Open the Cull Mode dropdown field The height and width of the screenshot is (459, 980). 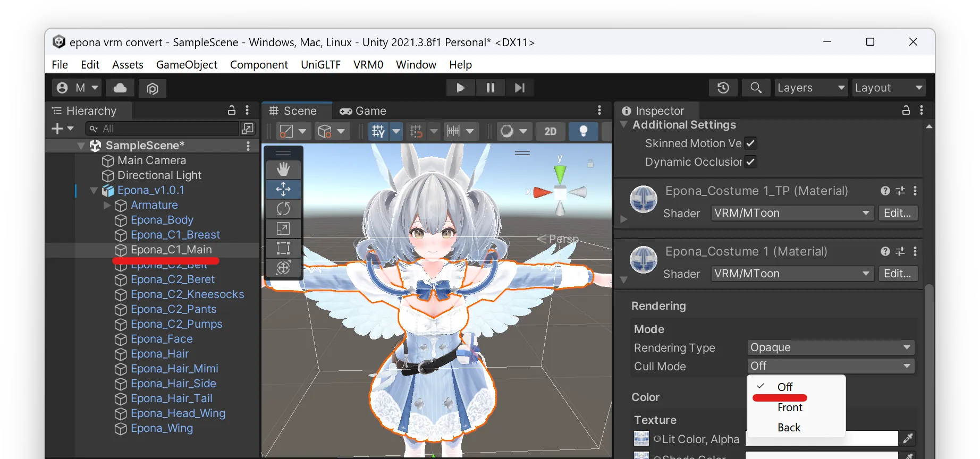[x=831, y=366]
